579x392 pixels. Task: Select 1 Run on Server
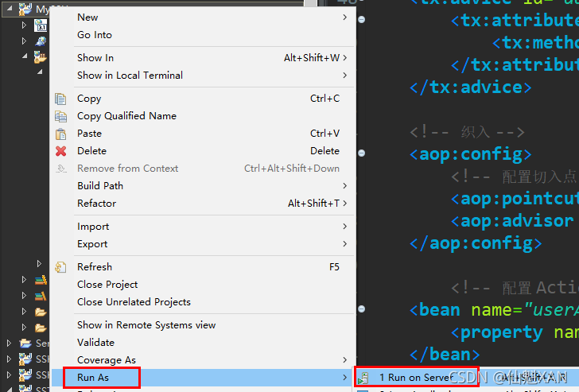pos(466,378)
